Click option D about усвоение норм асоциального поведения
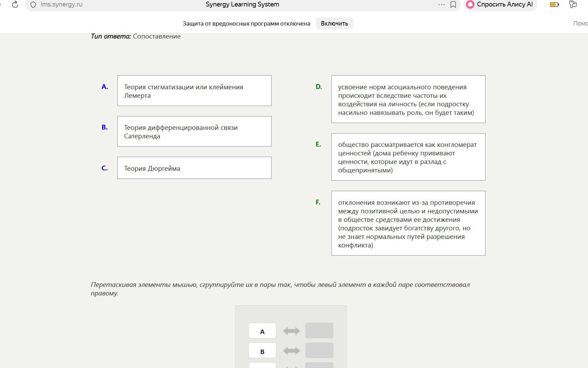Image resolution: width=588 pixels, height=368 pixels. 408,99
